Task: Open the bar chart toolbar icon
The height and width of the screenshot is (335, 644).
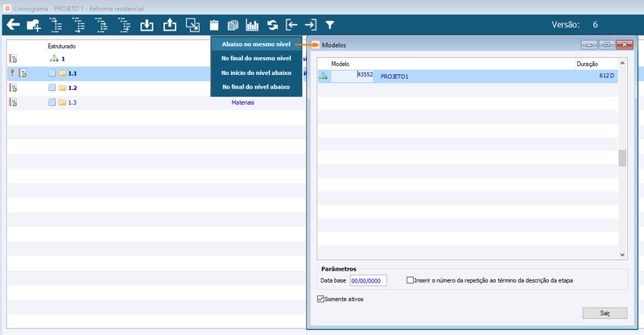Action: [x=252, y=26]
